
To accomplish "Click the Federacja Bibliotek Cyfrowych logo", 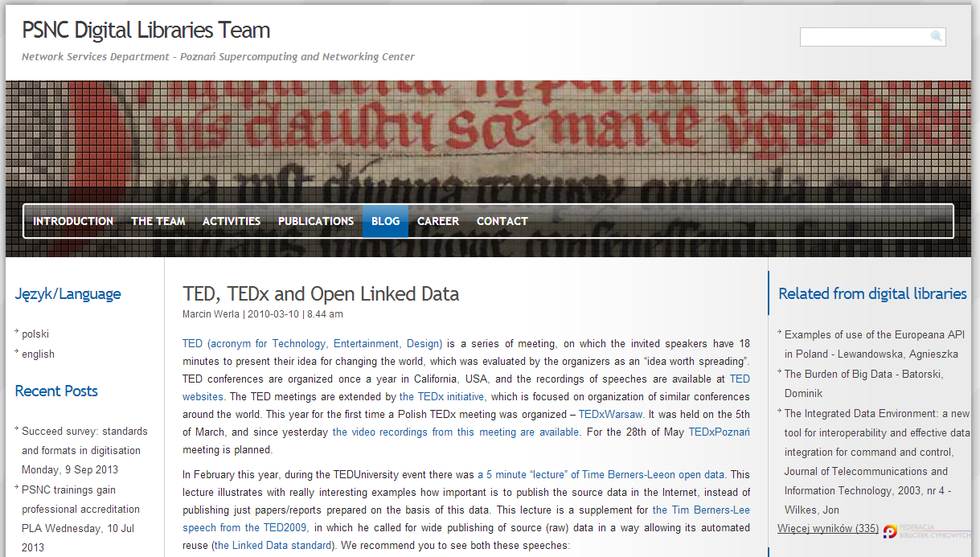I will (926, 531).
